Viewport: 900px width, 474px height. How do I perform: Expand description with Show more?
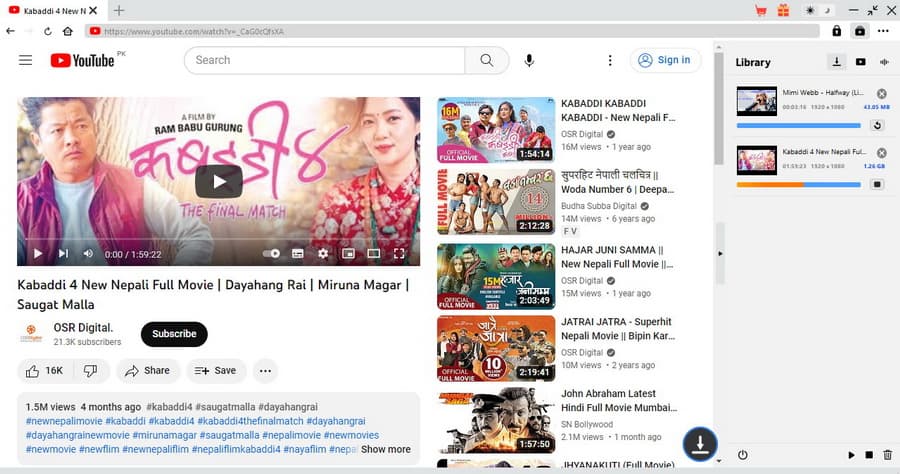pyautogui.click(x=385, y=449)
